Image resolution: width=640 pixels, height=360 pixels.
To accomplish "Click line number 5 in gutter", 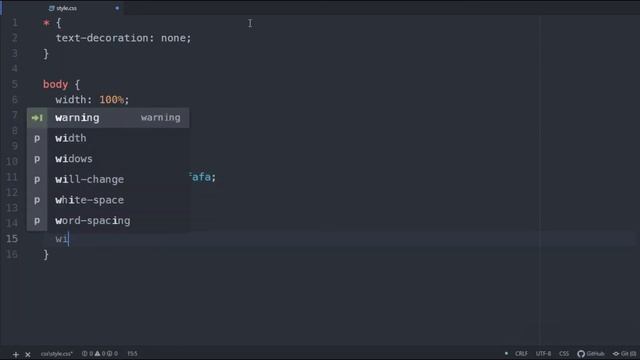I will point(15,84).
